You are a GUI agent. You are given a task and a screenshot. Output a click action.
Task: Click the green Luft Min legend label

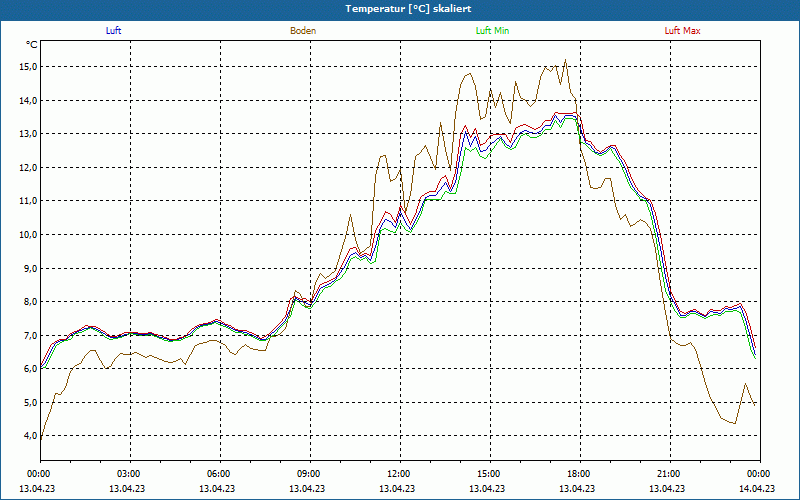tap(492, 31)
